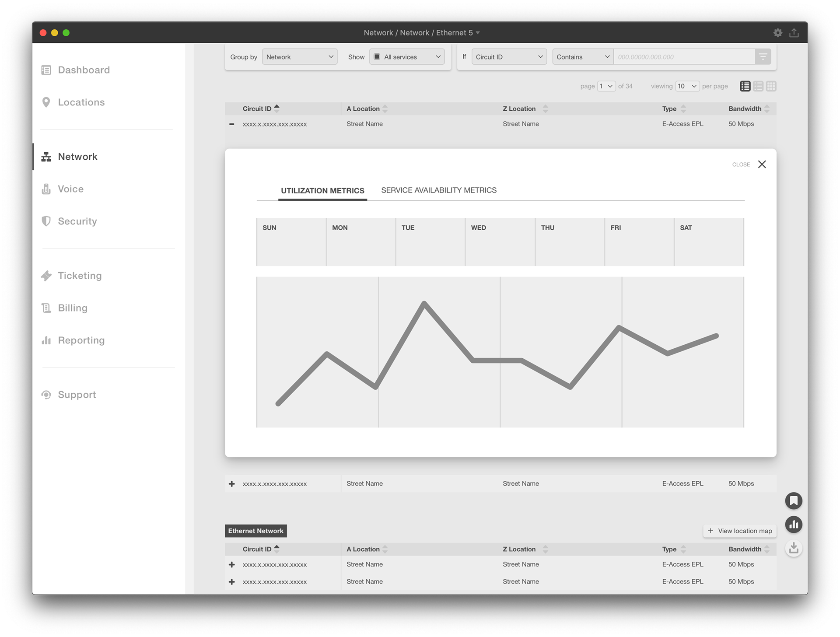Image resolution: width=840 pixels, height=637 pixels.
Task: Switch to Service Availability Metrics tab
Action: click(438, 190)
